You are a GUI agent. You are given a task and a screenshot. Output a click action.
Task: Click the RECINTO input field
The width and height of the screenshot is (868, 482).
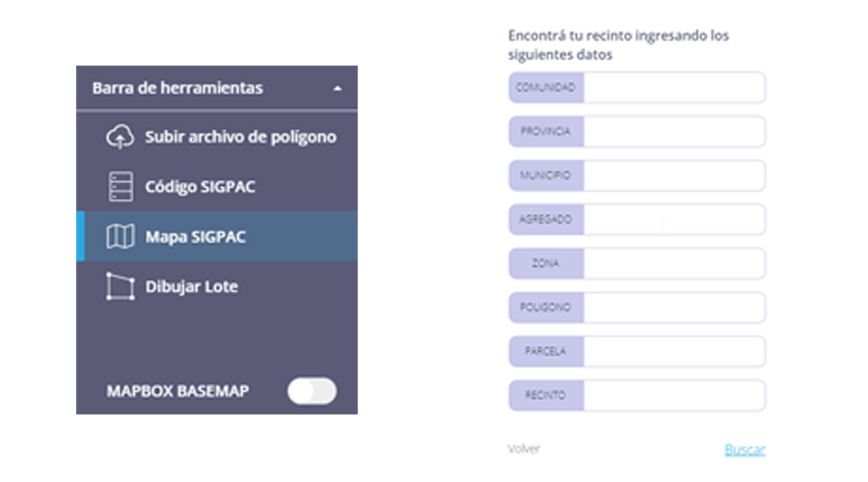(674, 395)
